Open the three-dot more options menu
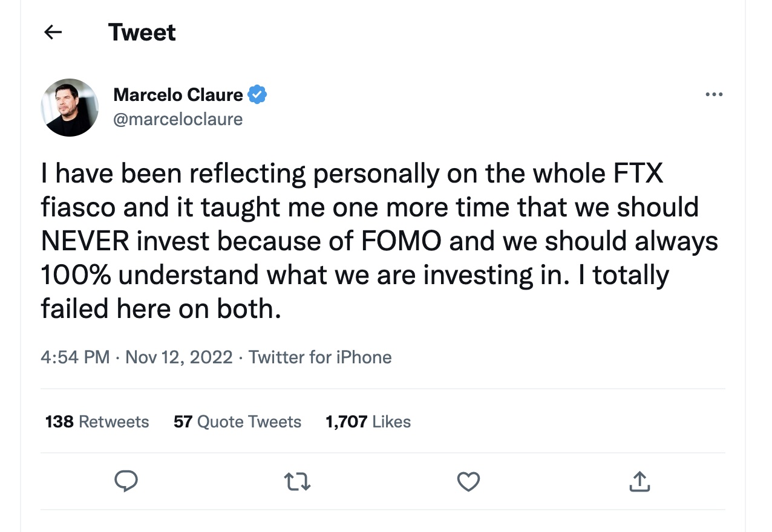Viewport: 772px width, 532px height. (714, 95)
